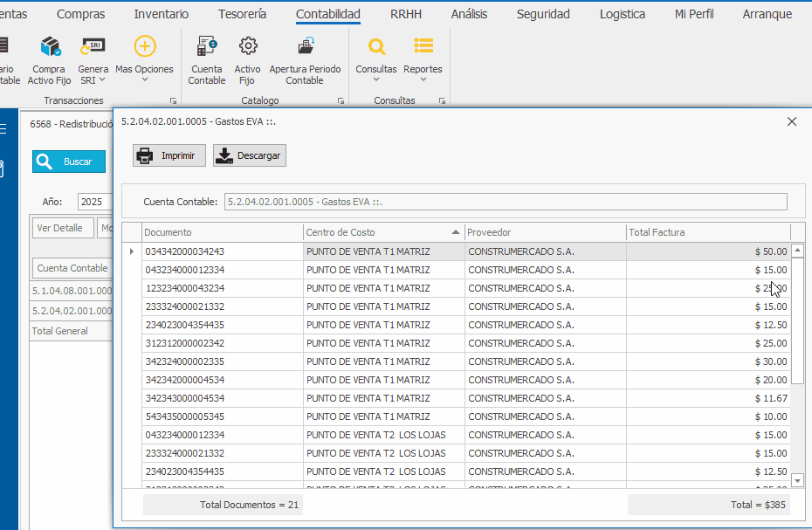Click Total General row in background grid
Image resolution: width=812 pixels, height=530 pixels.
coord(72,331)
